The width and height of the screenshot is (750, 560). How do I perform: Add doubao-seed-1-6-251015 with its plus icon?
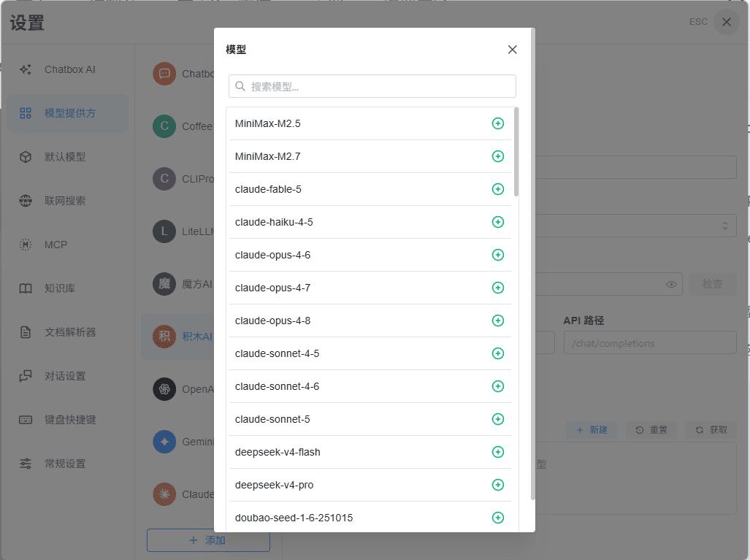point(498,518)
